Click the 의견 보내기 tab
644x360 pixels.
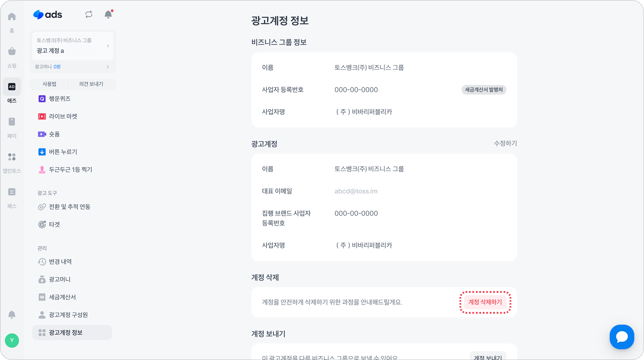[x=91, y=84]
